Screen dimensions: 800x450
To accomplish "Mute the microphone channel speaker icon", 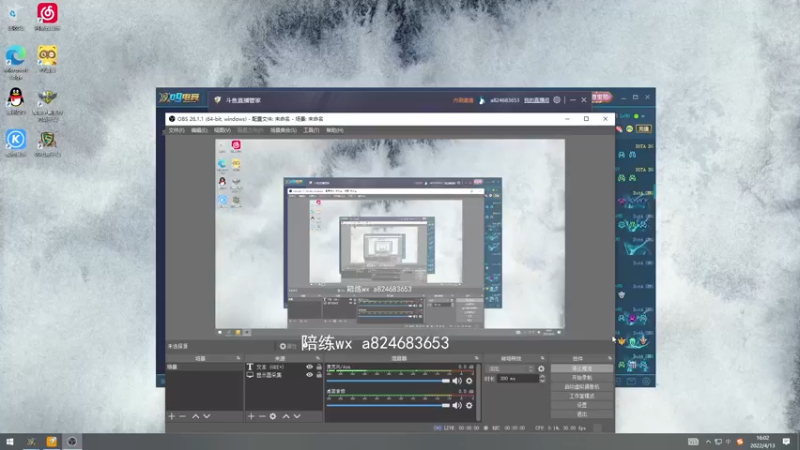I will tap(457, 381).
